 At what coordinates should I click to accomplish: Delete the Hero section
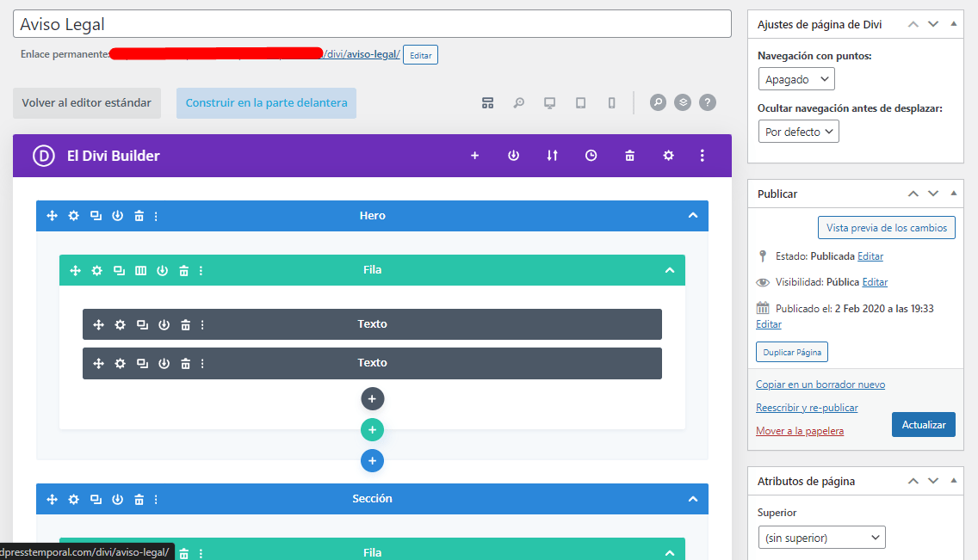[x=139, y=216]
